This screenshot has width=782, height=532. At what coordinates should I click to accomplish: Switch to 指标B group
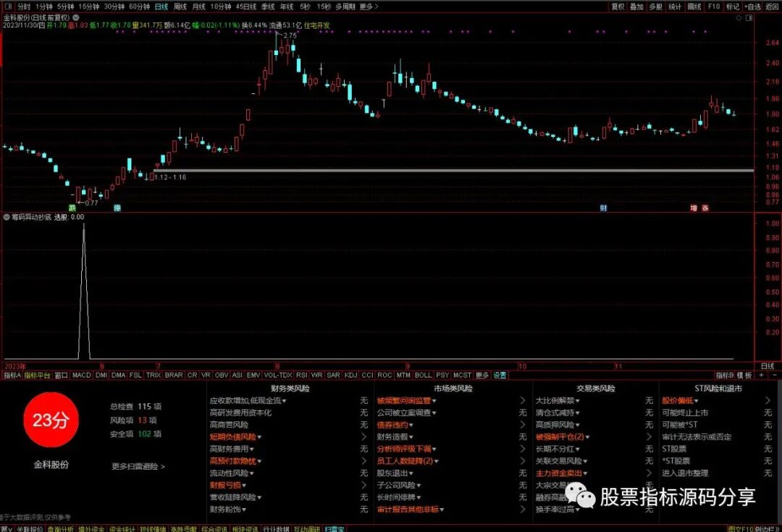[725, 375]
